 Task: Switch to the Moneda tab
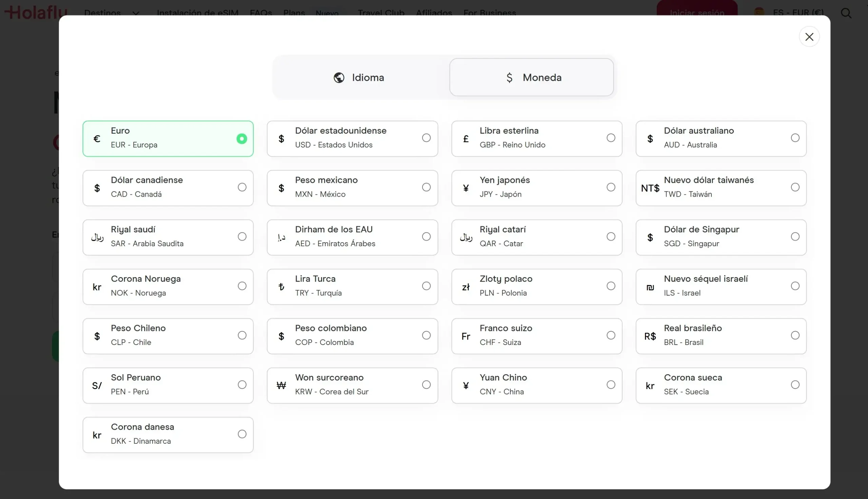[531, 77]
